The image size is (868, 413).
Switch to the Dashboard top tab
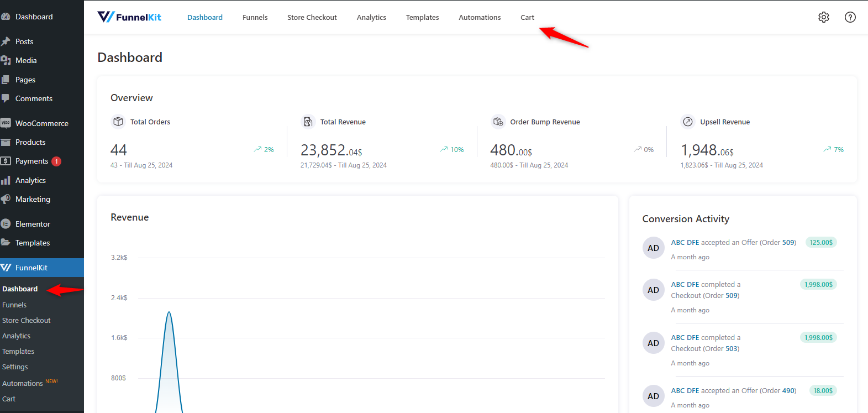pos(205,17)
